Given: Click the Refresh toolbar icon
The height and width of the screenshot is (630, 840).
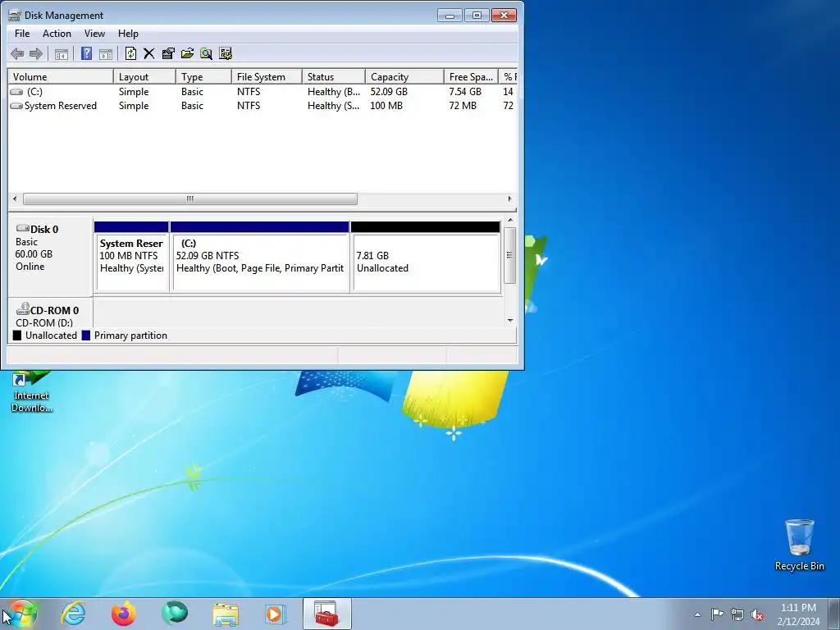Looking at the screenshot, I should pos(130,53).
